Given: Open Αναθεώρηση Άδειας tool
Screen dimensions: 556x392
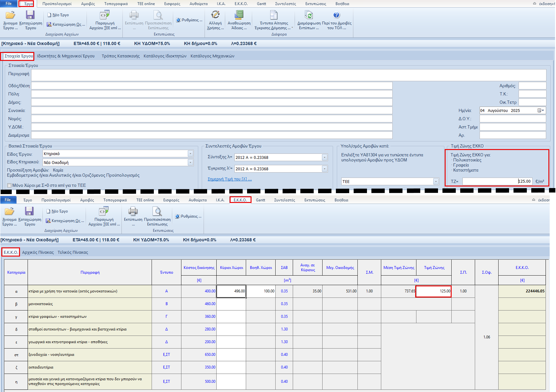Looking at the screenshot, I should click(239, 15).
